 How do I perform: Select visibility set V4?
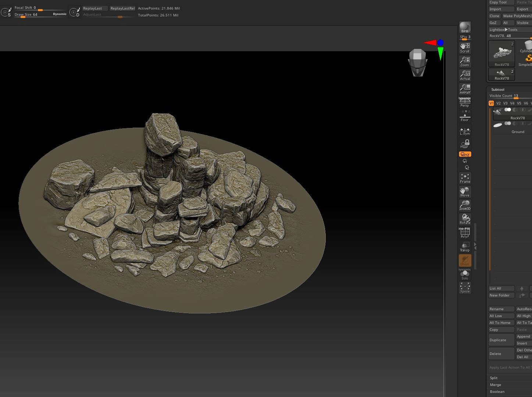coord(512,103)
